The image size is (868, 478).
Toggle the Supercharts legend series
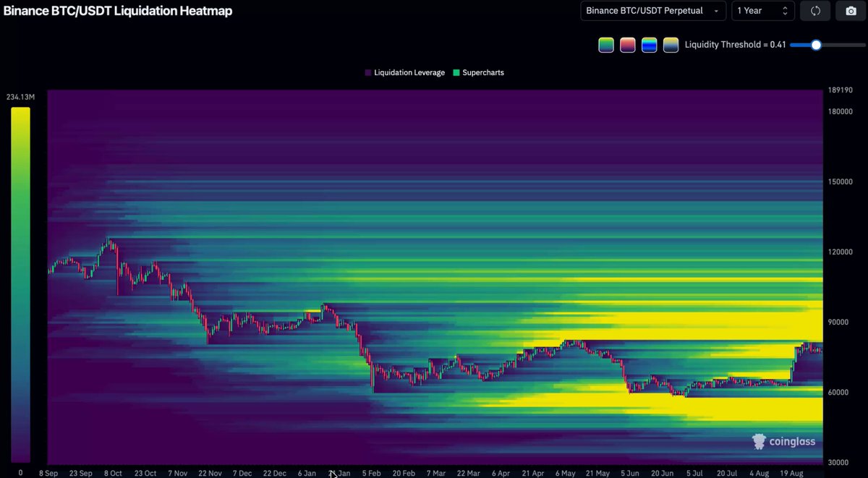click(x=478, y=73)
